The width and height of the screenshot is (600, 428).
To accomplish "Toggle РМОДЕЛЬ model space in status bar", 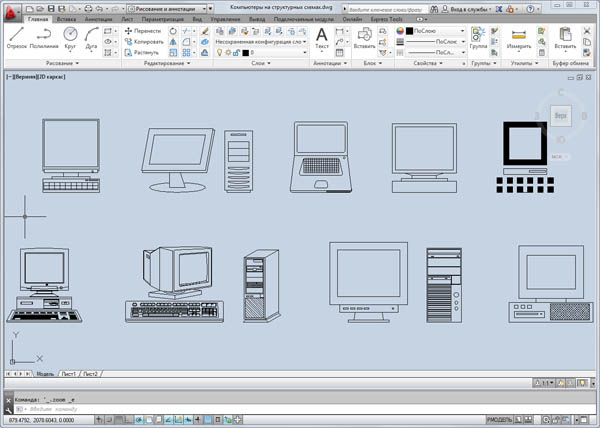I will click(x=499, y=419).
